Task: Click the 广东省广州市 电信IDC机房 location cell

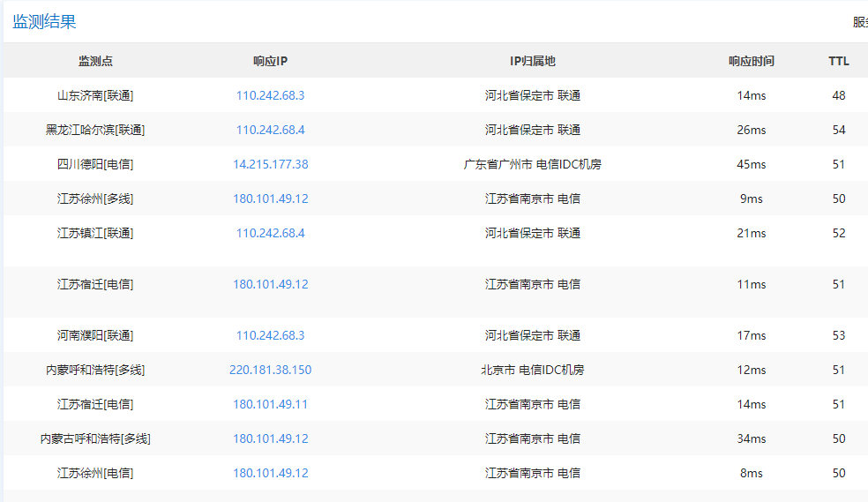Action: 533,164
